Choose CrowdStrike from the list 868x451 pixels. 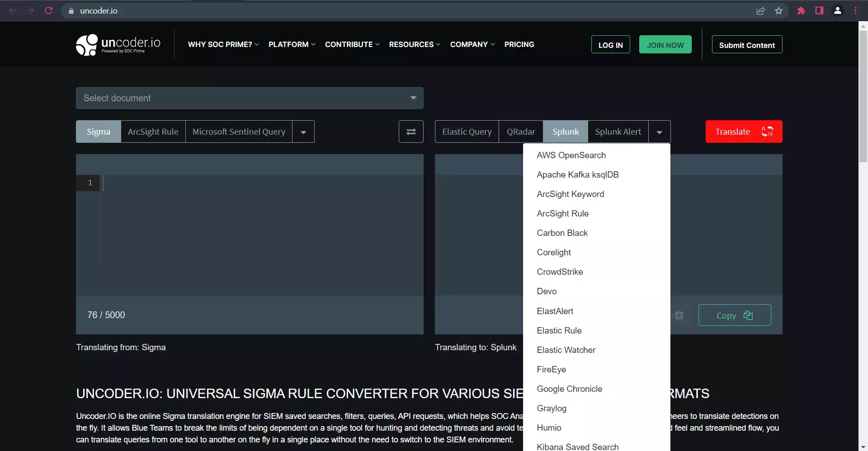tap(596, 272)
